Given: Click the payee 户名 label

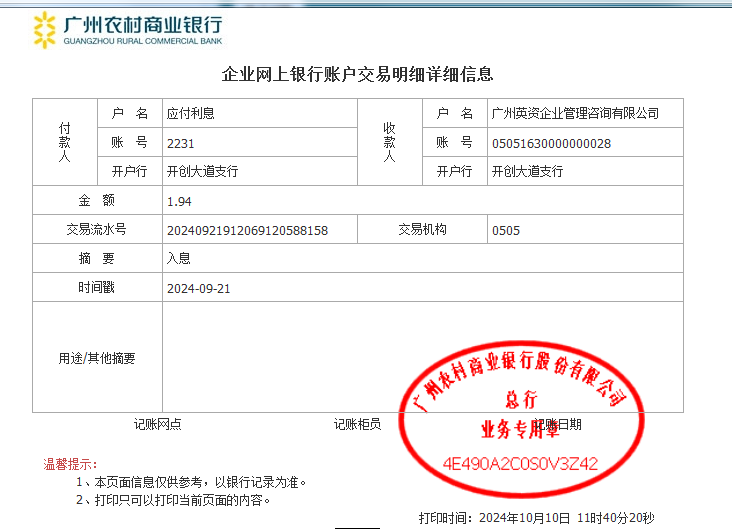Looking at the screenshot, I should 454,113.
